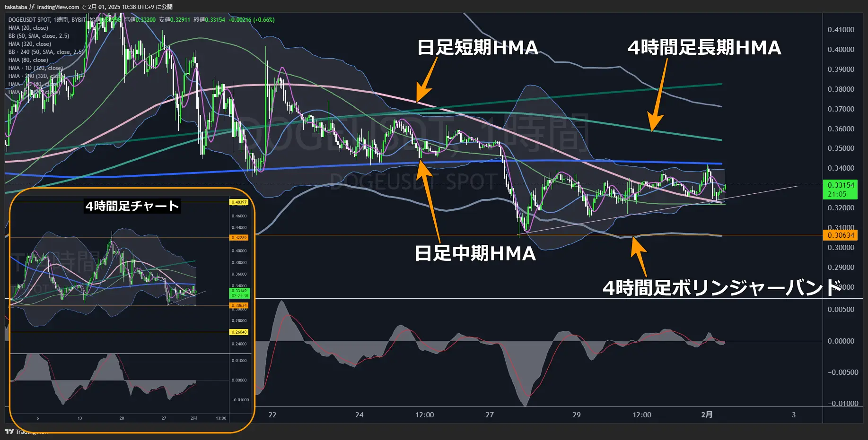Click the 12:00 mark between 24 and 27

[425, 415]
